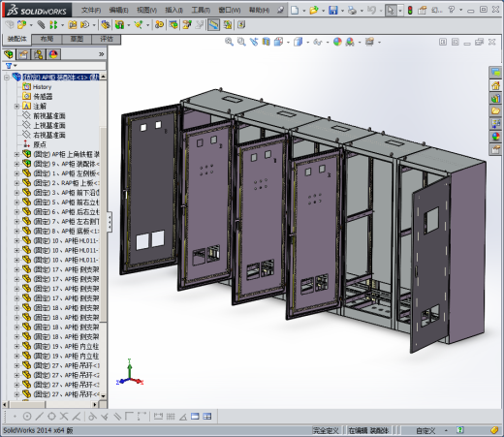The width and height of the screenshot is (504, 437).
Task: Toggle the highlighted blue toolbar button
Action: pyautogui.click(x=213, y=25)
